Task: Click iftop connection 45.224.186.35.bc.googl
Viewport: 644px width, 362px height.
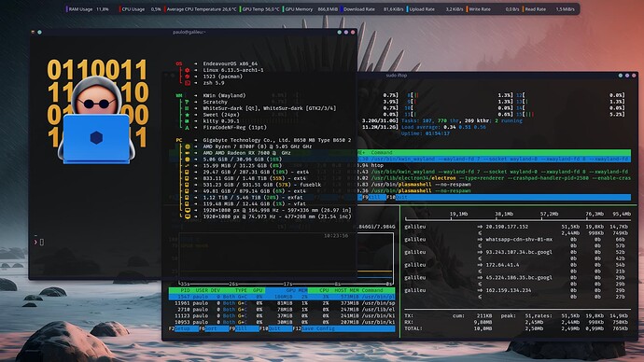Action: (x=519, y=277)
